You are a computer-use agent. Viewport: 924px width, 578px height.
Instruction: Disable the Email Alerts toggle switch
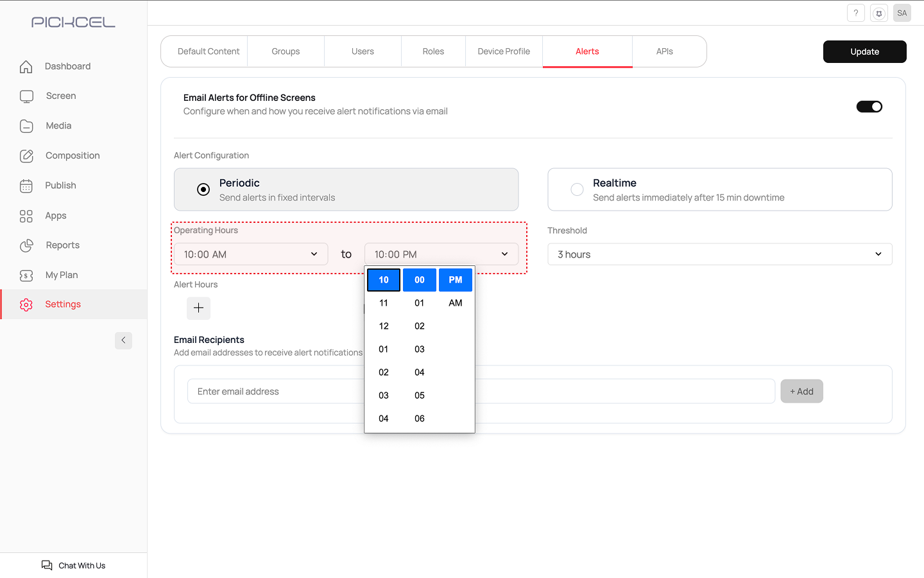click(869, 107)
